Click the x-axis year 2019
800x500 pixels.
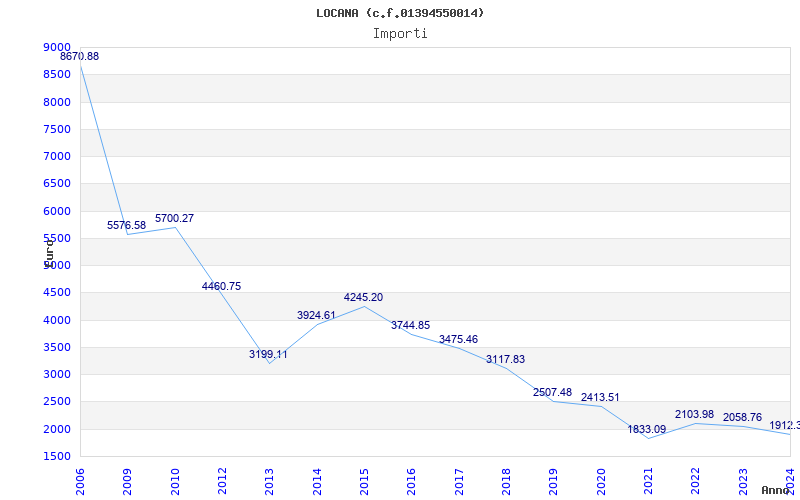pyautogui.click(x=554, y=482)
